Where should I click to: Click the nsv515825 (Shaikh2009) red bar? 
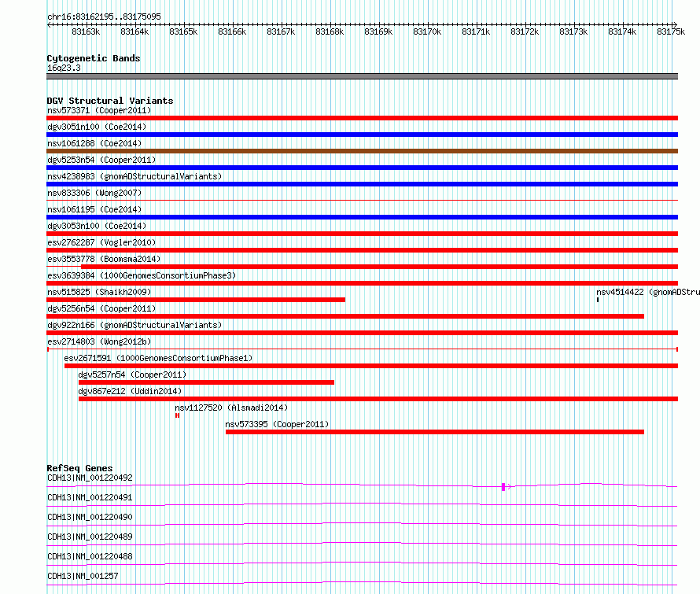196,300
